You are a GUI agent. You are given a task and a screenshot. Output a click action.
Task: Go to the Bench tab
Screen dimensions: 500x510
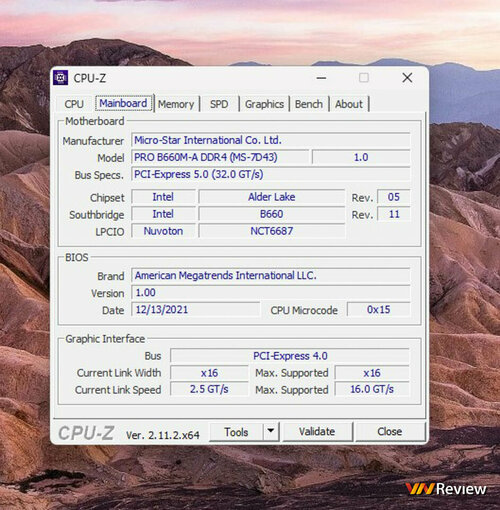309,104
